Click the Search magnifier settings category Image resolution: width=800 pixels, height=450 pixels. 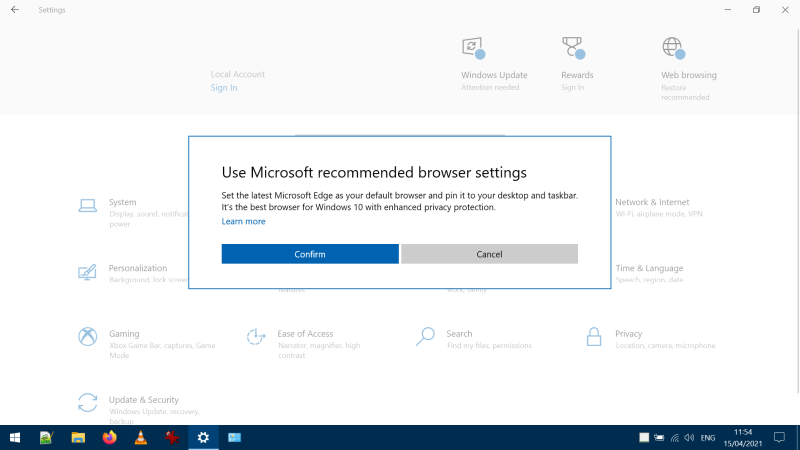[x=427, y=337]
